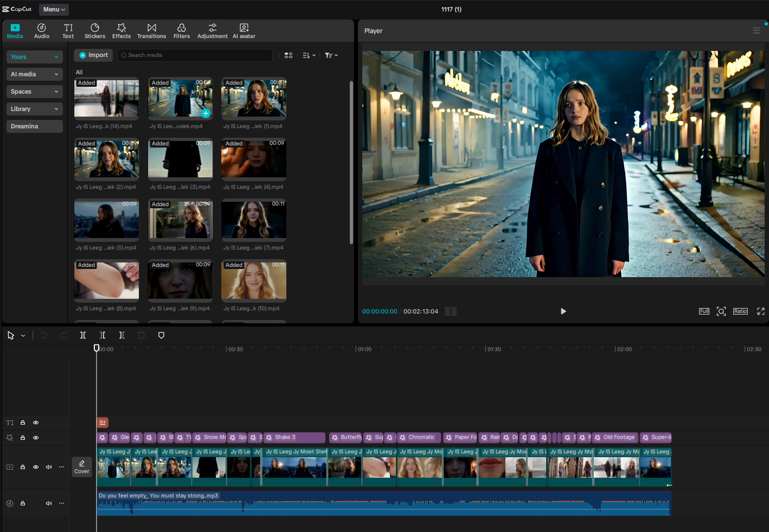Expand the AI media dropdown
This screenshot has height=532, width=769.
point(35,74)
